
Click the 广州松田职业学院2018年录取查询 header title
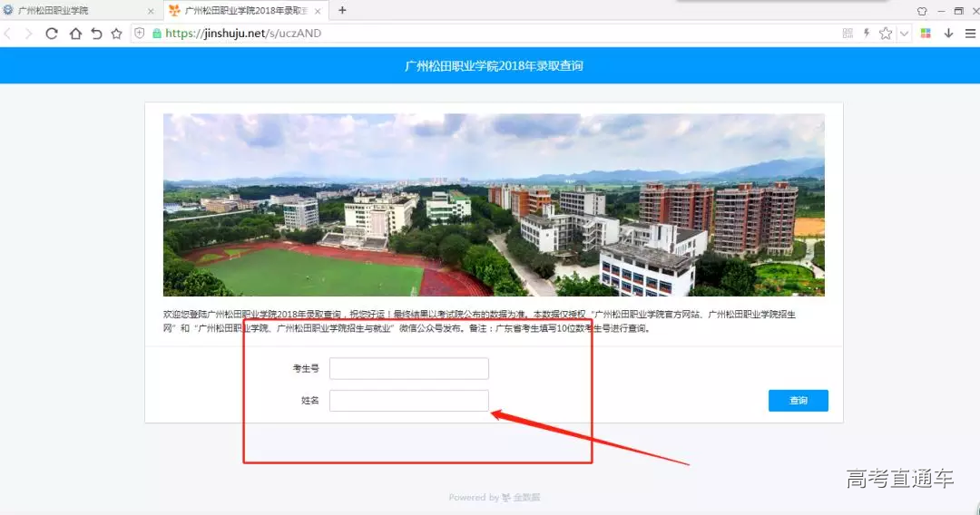point(494,65)
